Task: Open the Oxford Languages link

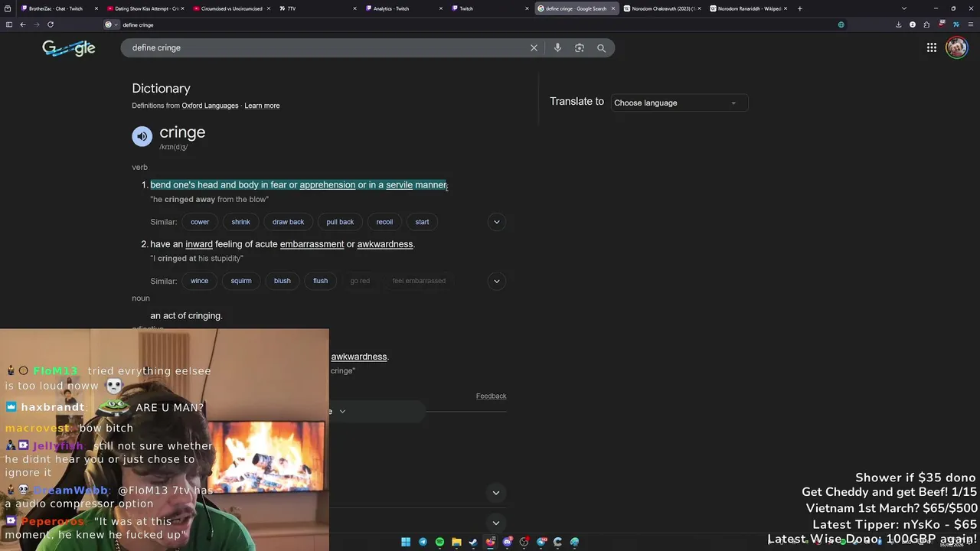Action: [210, 106]
